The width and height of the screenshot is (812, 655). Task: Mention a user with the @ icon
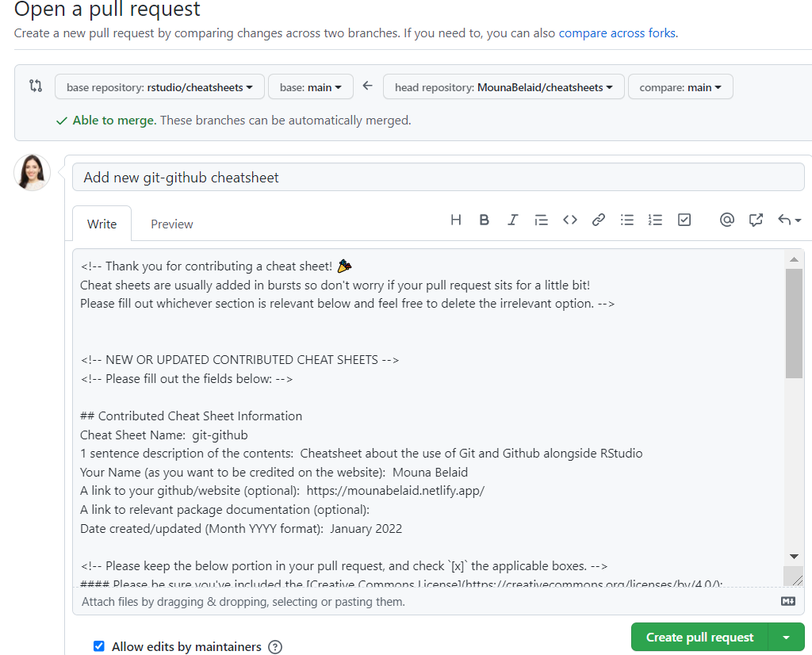pyautogui.click(x=727, y=220)
